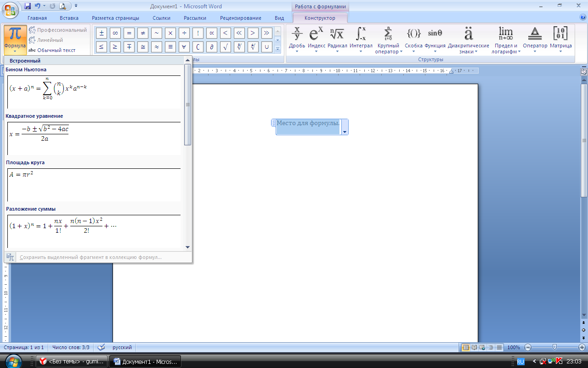588x368 pixels.
Task: Insert the greater-than-or-equal ≥ symbol
Action: click(x=115, y=47)
